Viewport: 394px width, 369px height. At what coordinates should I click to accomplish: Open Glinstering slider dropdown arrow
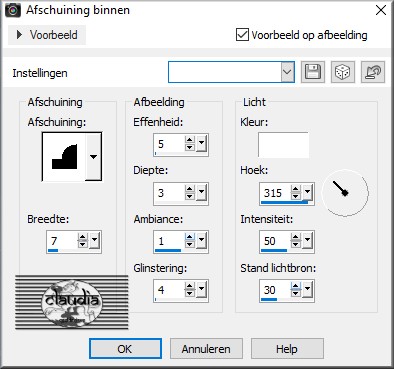click(201, 289)
